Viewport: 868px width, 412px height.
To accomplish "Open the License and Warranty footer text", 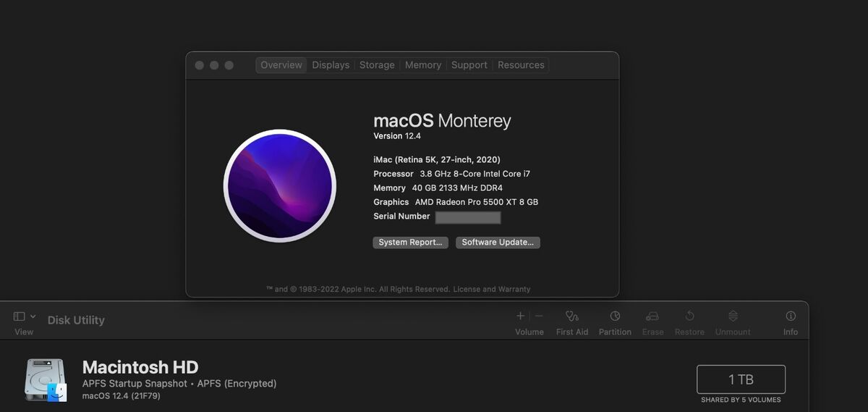I will point(492,289).
